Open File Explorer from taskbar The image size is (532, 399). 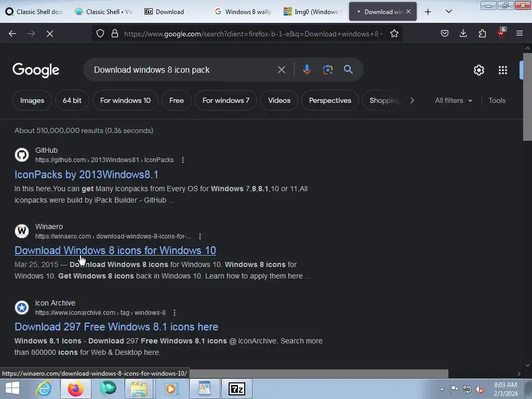point(139,389)
